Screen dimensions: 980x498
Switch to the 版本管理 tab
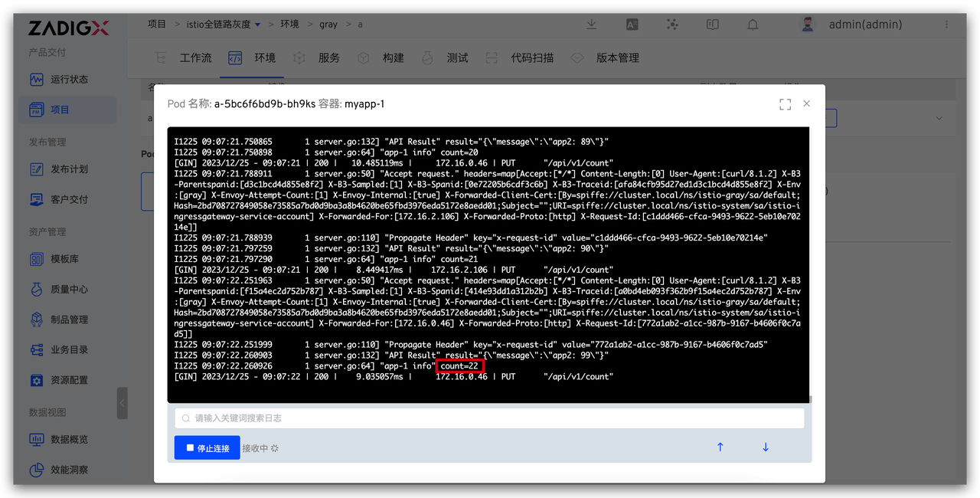(x=617, y=58)
